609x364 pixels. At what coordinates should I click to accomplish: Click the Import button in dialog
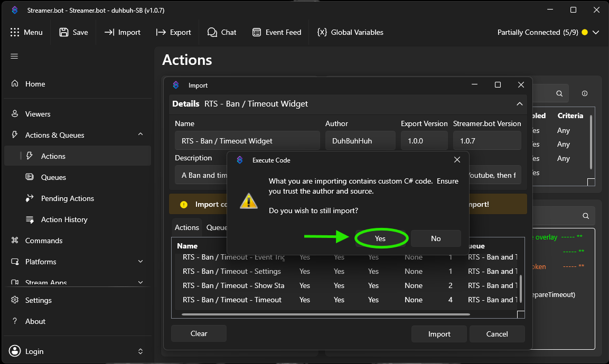point(439,334)
